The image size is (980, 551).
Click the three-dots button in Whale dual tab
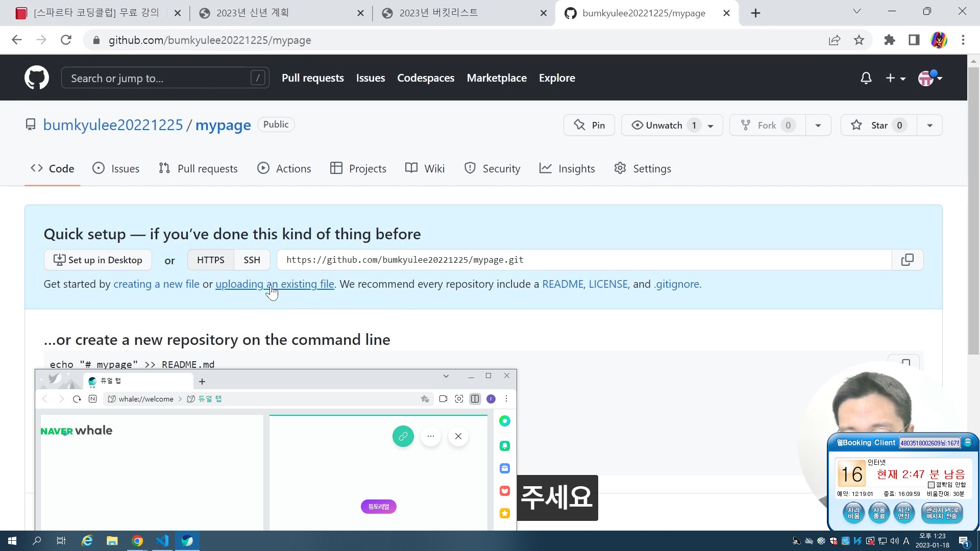point(431,436)
